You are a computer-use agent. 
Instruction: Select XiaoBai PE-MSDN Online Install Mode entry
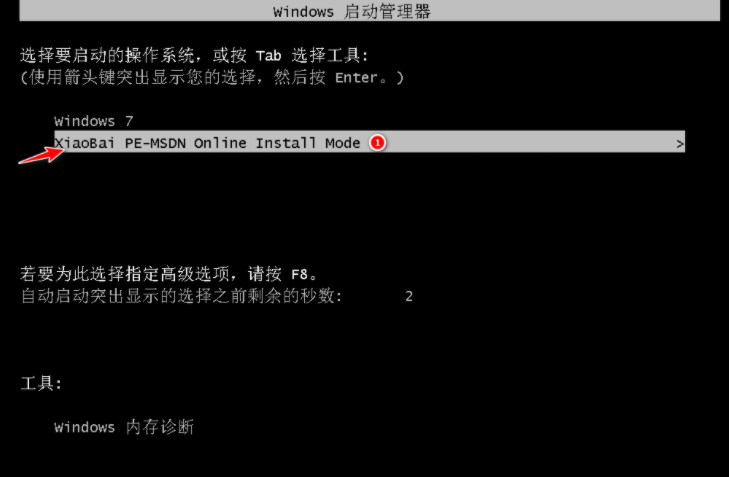tap(370, 142)
